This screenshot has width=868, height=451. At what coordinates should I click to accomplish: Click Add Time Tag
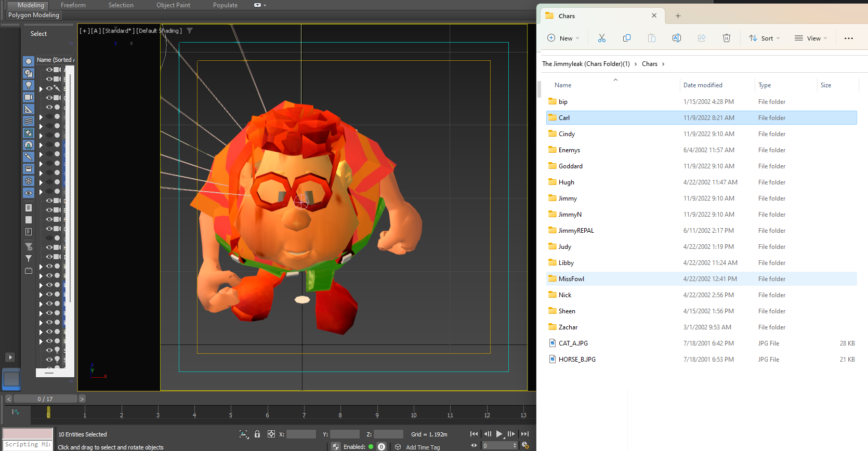(x=423, y=447)
